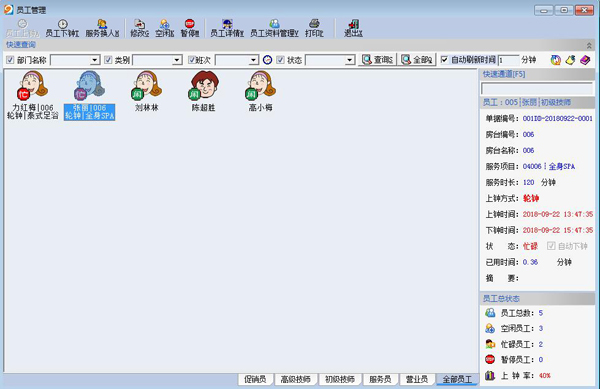Switch to the 高级技师 tab
The width and height of the screenshot is (600, 389).
pyautogui.click(x=295, y=379)
